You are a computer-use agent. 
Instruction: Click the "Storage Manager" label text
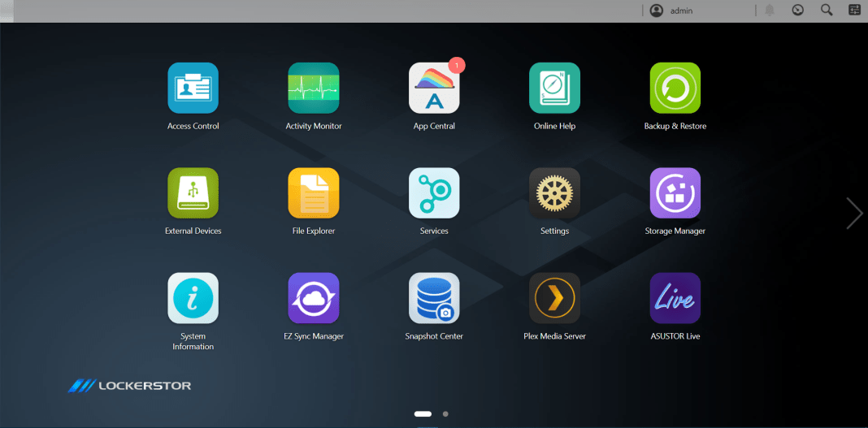click(675, 231)
